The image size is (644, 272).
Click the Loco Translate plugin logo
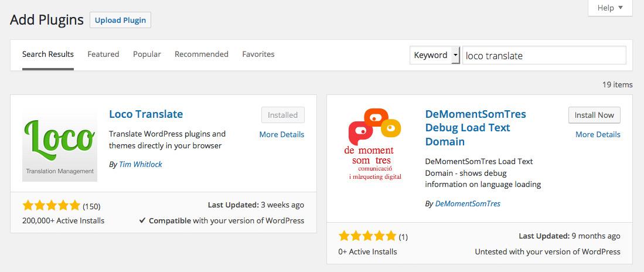(x=60, y=145)
